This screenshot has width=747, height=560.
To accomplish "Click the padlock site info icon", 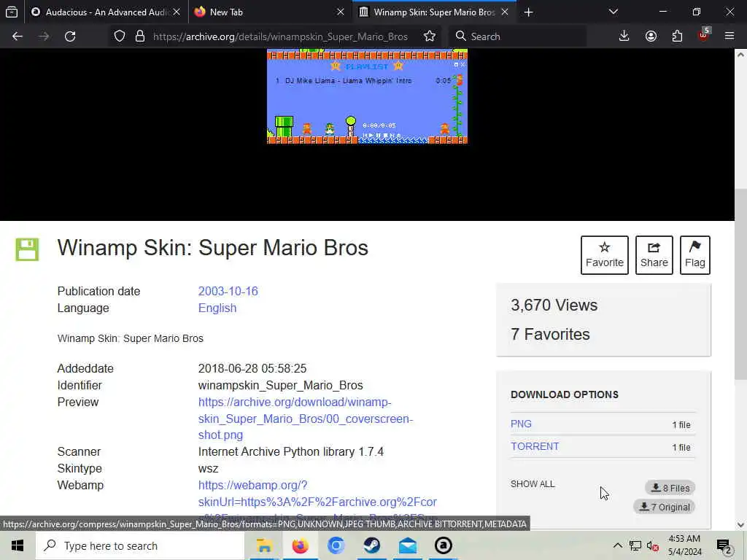I will [x=139, y=36].
